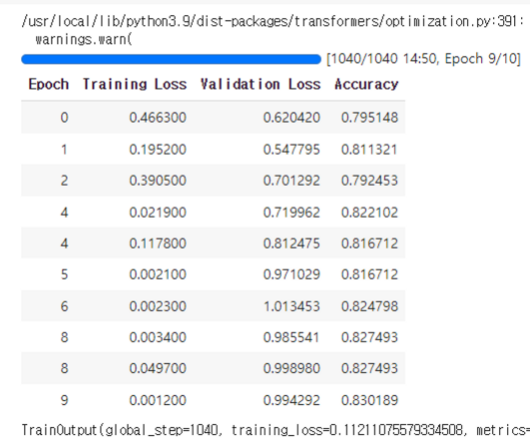Select the Accuracy column header
The height and width of the screenshot is (442, 530).
coord(366,84)
